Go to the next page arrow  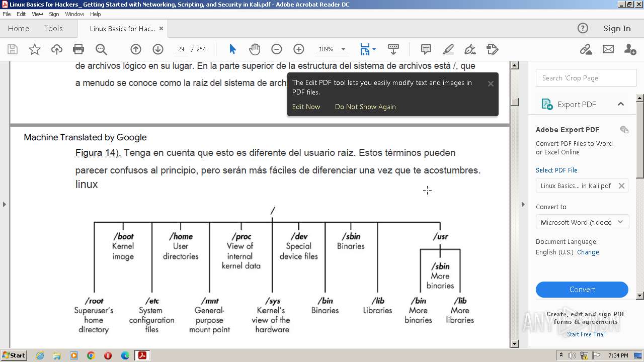[x=158, y=49]
